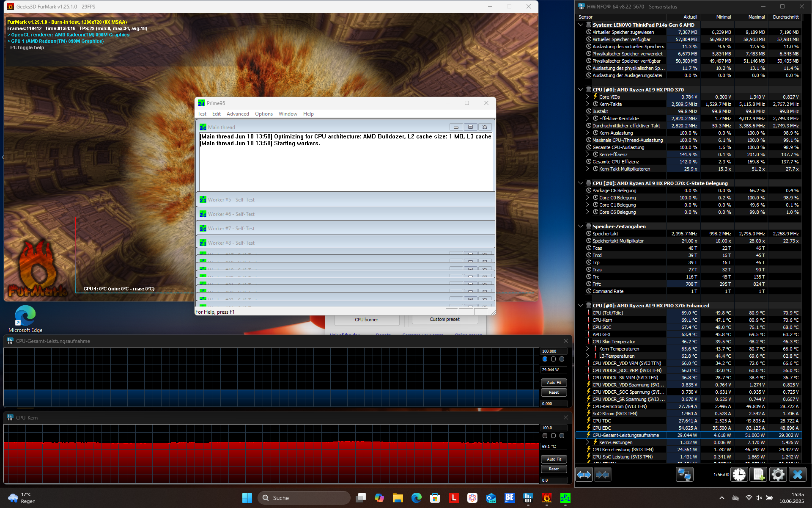Select the CPU-Gesamt-Leistungsaufnahme sensor row
This screenshot has width=812, height=508.
(x=689, y=435)
